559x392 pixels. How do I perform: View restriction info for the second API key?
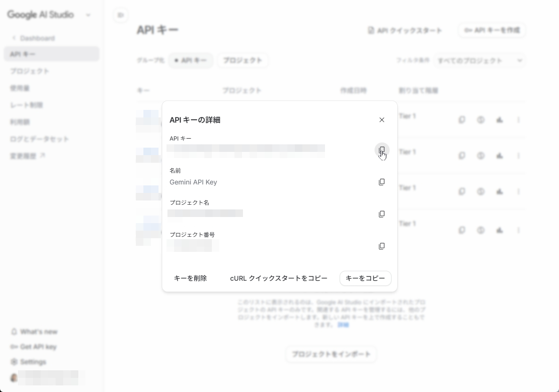(x=481, y=156)
